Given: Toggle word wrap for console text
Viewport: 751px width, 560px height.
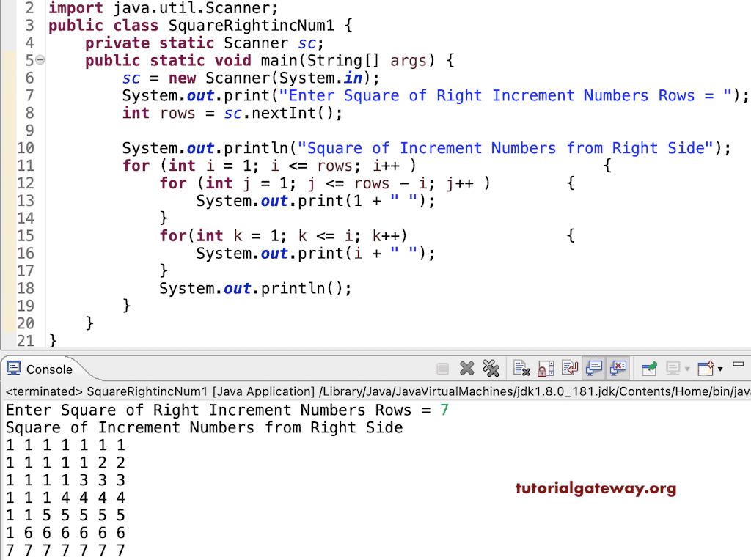Looking at the screenshot, I should [x=571, y=368].
